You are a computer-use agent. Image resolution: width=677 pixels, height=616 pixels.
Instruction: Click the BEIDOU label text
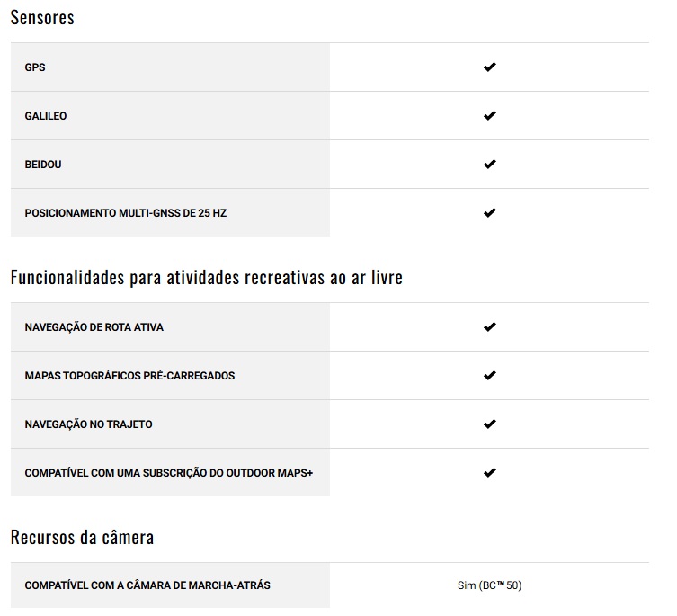[43, 165]
